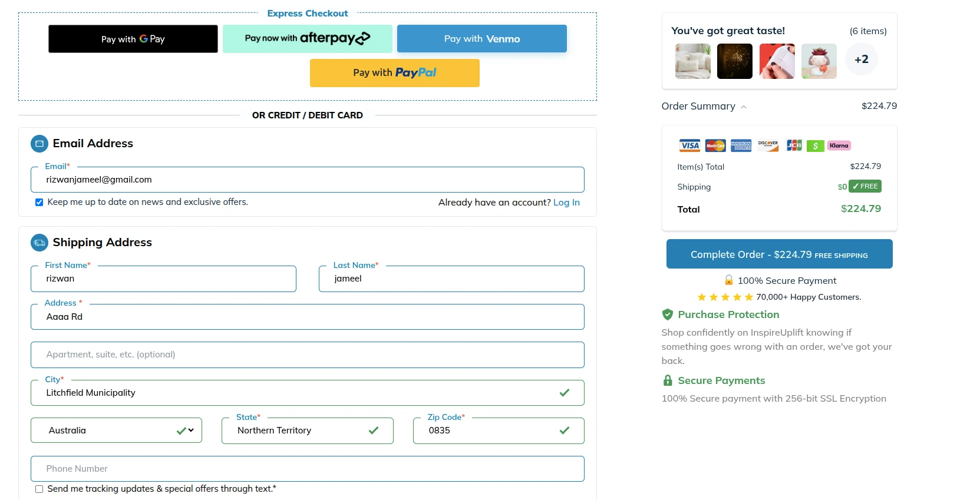This screenshot has width=980, height=500.
Task: Click the green Total $224.79 amount
Action: (x=861, y=208)
